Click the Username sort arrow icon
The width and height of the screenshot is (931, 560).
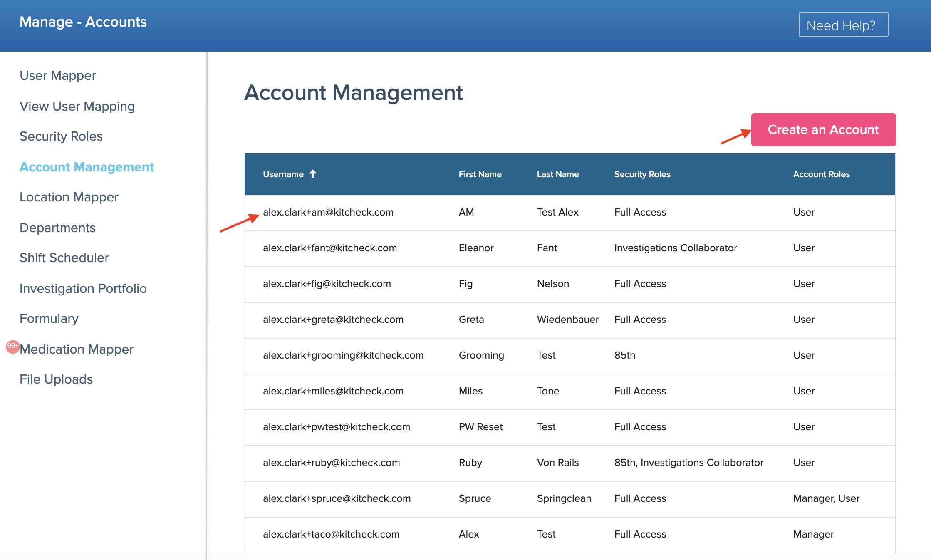point(313,174)
